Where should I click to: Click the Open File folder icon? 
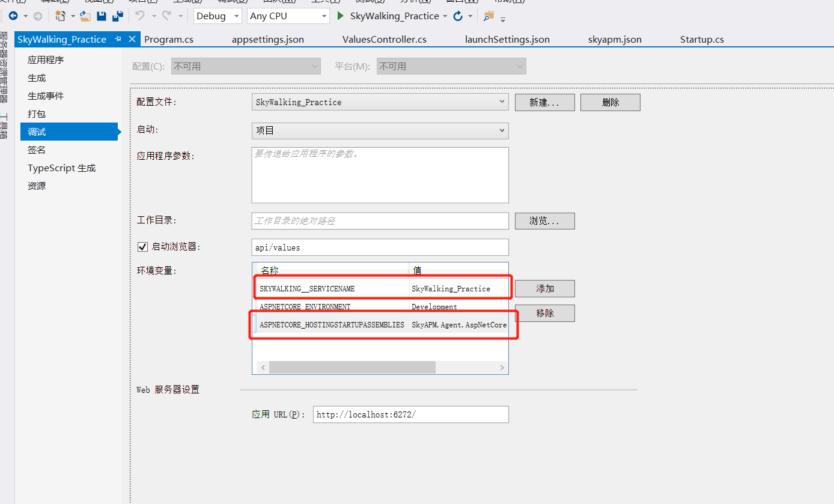[85, 16]
